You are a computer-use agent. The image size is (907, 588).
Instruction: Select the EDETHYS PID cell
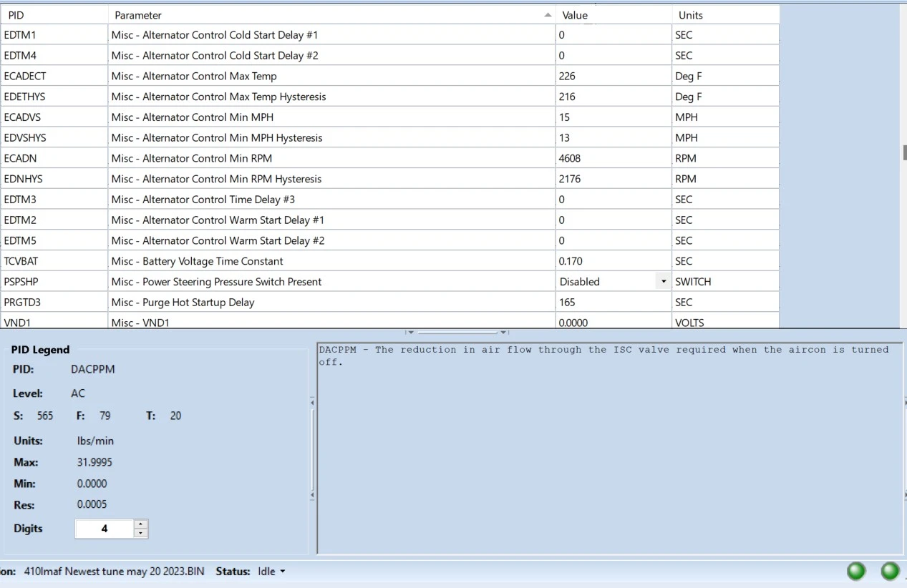[54, 97]
